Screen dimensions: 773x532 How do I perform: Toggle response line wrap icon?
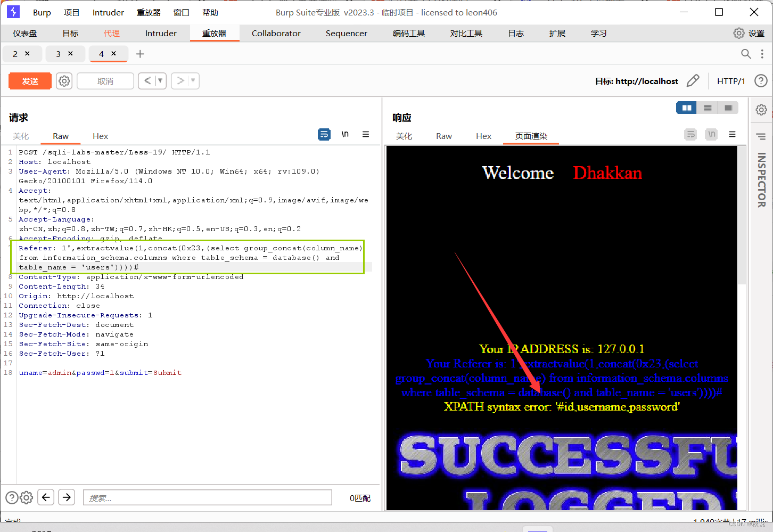[690, 134]
